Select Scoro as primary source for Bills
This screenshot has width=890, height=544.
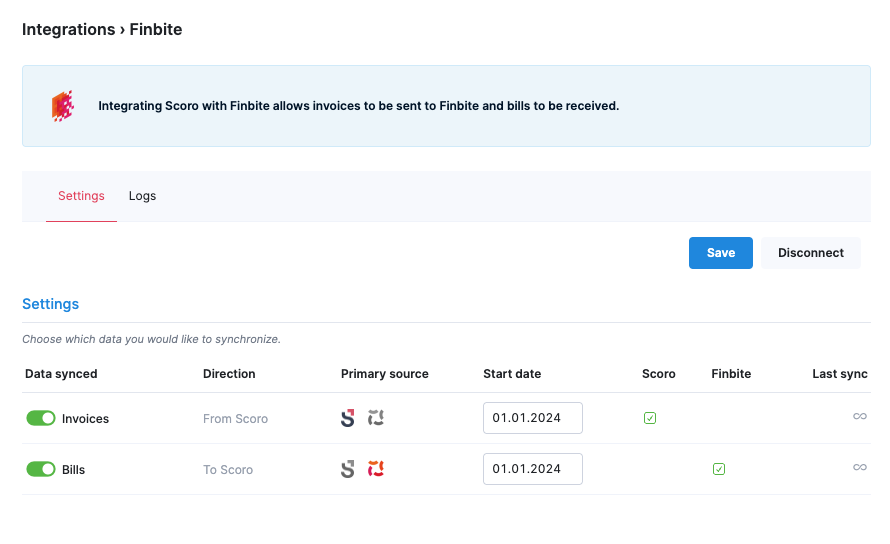347,469
